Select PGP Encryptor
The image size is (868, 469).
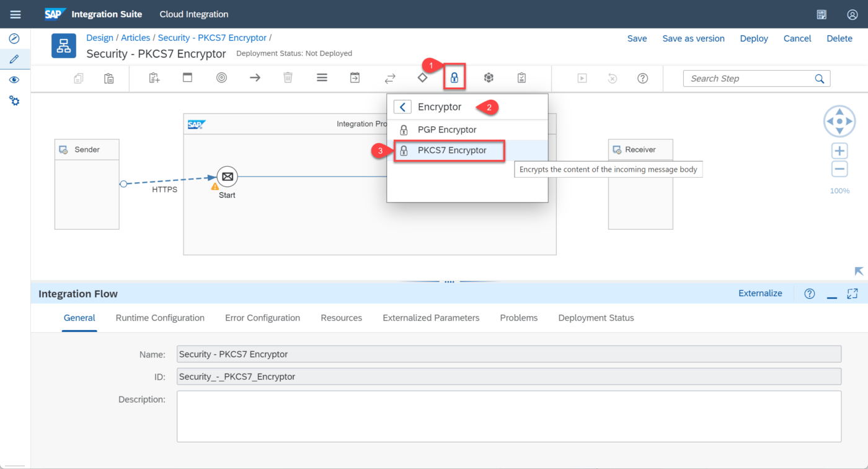(467, 130)
